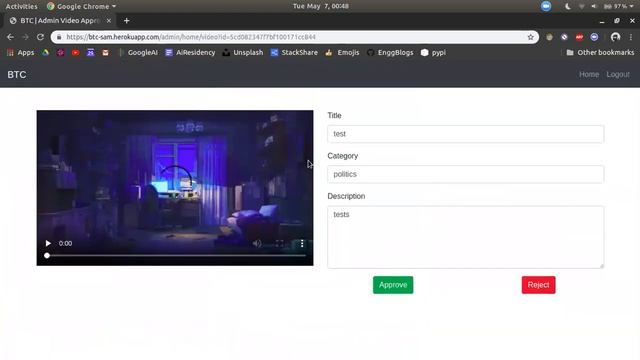Image resolution: width=640 pixels, height=360 pixels.
Task: Focus the Title input field
Action: [465, 134]
